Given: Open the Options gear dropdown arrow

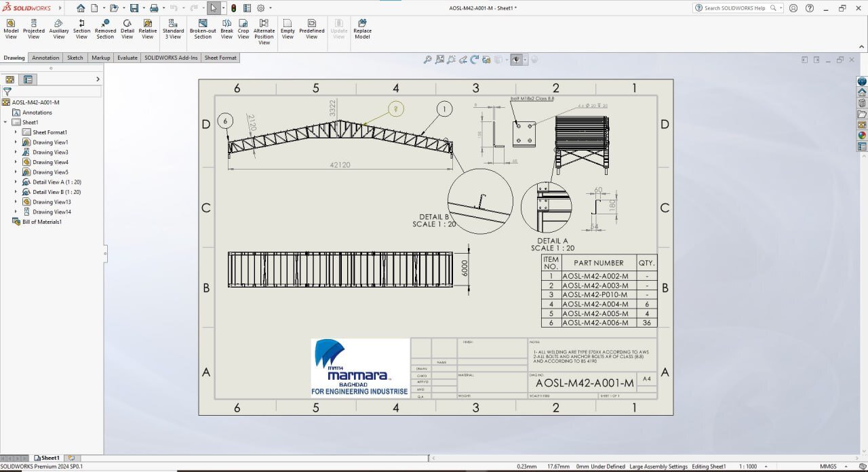Looking at the screenshot, I should click(271, 8).
